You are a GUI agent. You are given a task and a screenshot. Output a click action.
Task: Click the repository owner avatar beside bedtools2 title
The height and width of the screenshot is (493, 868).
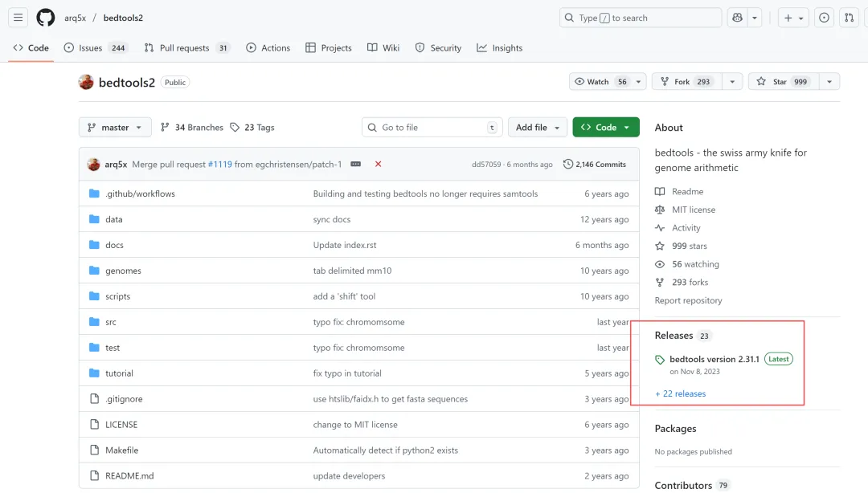[x=86, y=82]
